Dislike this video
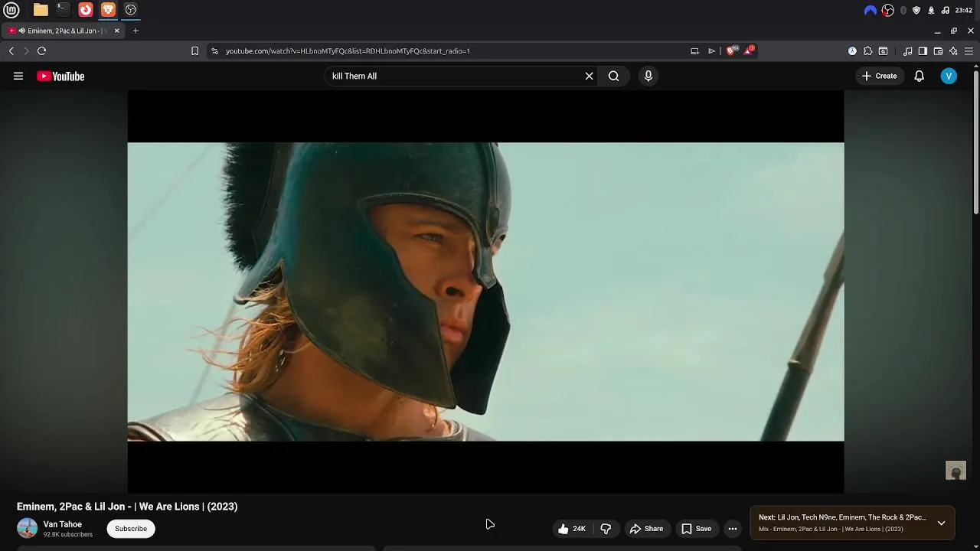 click(x=606, y=529)
